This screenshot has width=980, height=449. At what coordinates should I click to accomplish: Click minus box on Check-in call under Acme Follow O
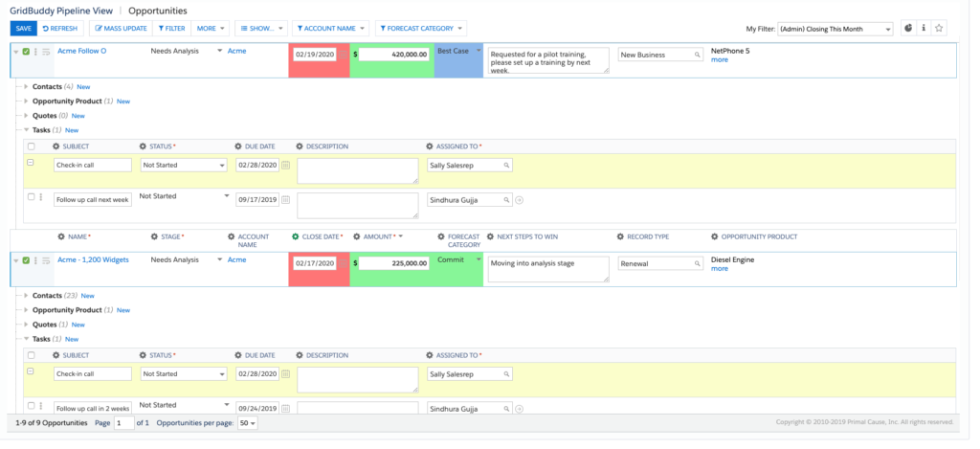click(x=31, y=163)
